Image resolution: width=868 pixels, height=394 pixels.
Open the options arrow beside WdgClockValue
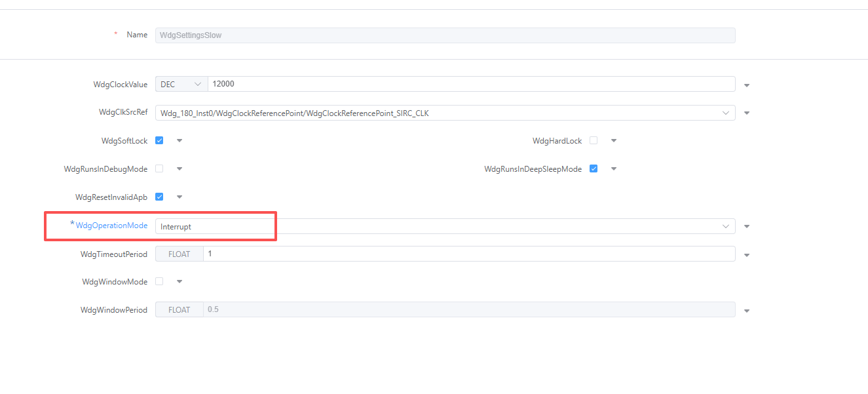(x=747, y=85)
